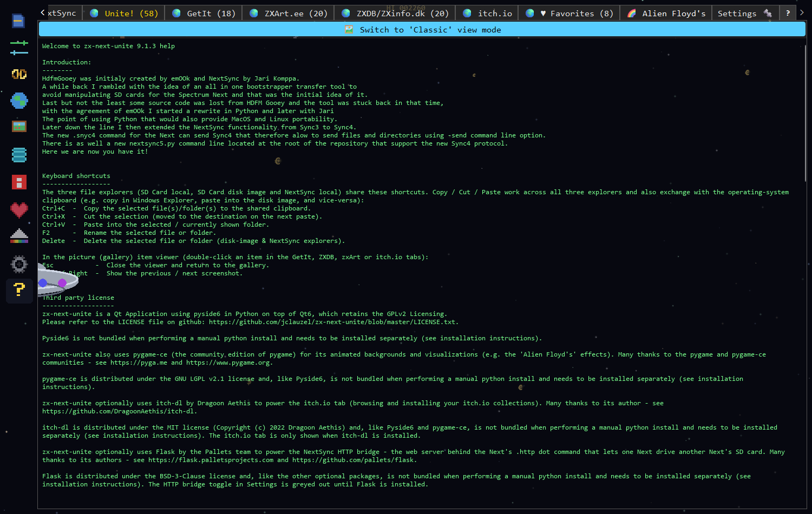Viewport: 812px width, 514px height.
Task: Click the yellow question mark help icon
Action: [19, 291]
